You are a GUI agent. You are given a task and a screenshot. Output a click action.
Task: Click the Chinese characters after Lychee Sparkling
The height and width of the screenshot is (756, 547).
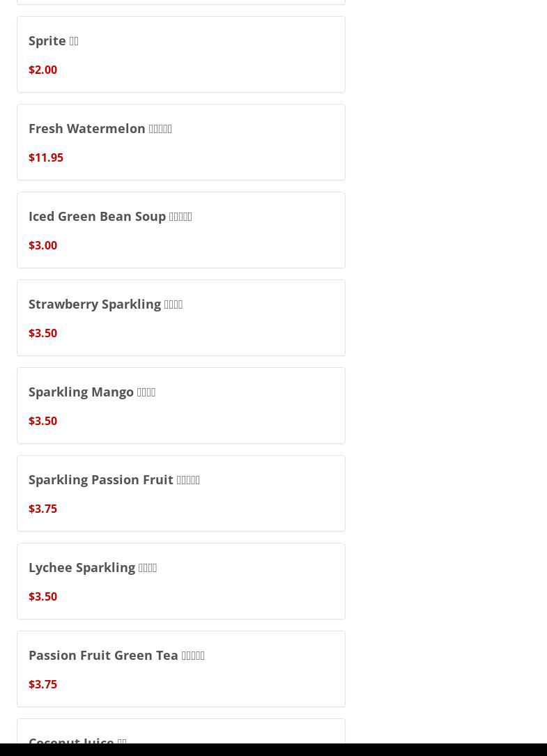click(x=148, y=568)
